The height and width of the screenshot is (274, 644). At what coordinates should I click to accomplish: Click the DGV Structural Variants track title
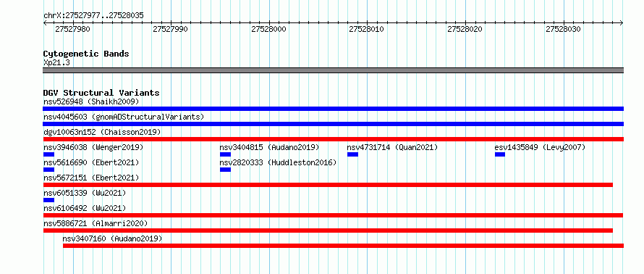[x=101, y=93]
